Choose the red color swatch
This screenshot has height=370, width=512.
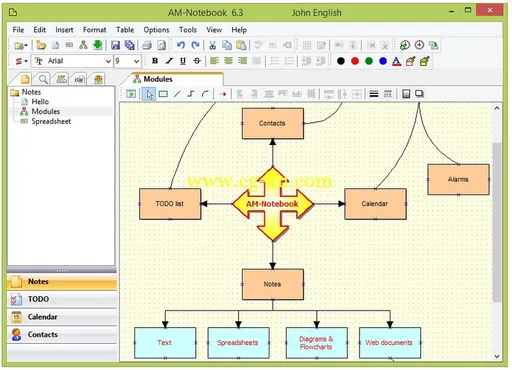pos(355,61)
